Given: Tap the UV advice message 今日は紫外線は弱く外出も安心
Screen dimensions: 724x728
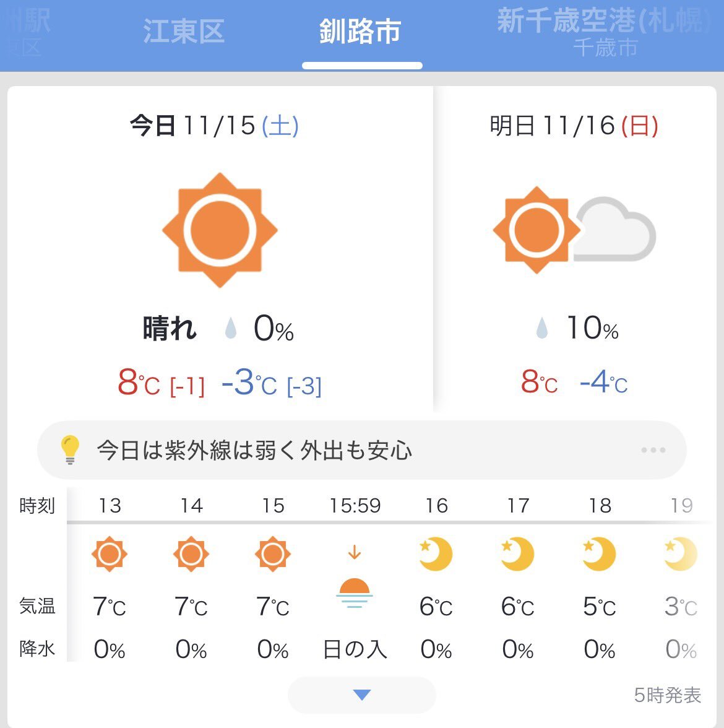Looking at the screenshot, I should (x=254, y=450).
